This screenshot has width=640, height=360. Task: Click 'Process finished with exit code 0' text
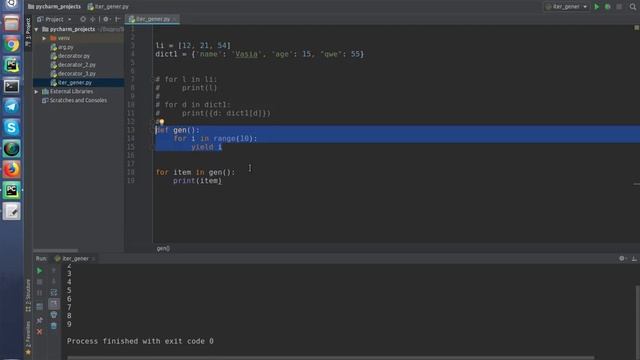click(140, 341)
